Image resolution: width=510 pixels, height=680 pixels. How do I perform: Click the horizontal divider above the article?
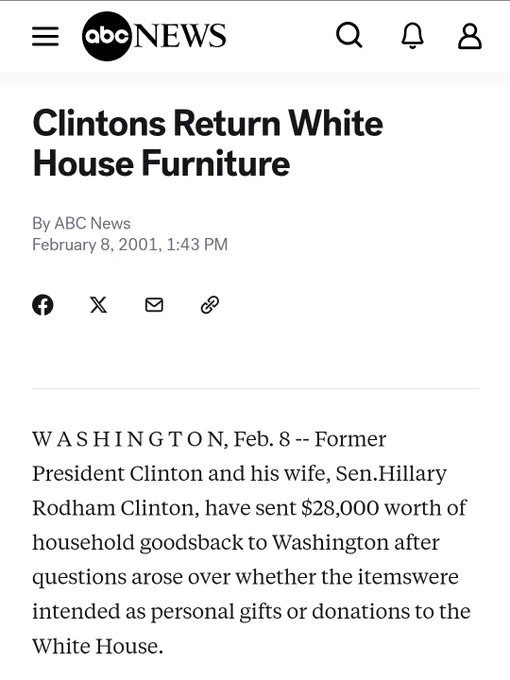(x=255, y=389)
